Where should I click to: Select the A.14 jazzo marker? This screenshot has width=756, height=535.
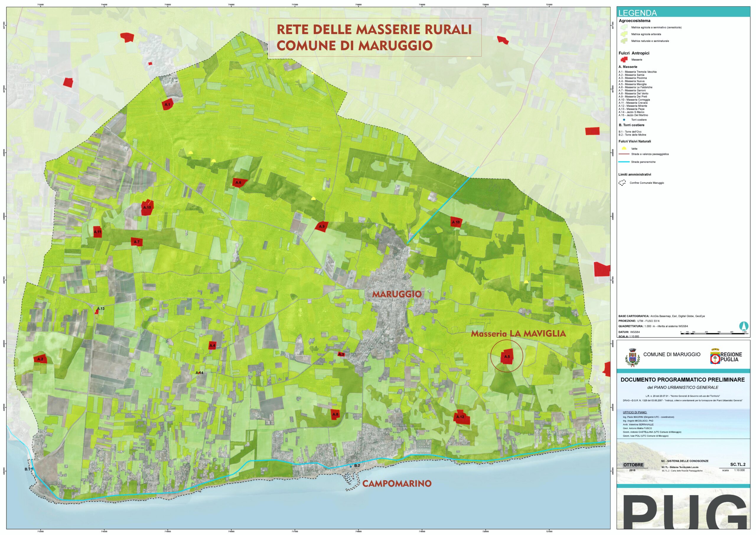[x=199, y=373]
